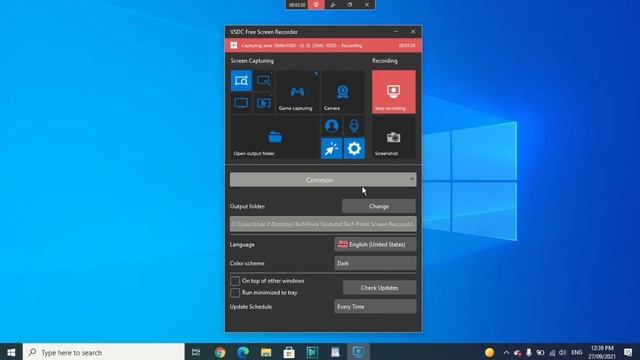Viewport: 640px width, 360px height.
Task: Enable Run minimized to tray checkbox
Action: pyautogui.click(x=235, y=293)
